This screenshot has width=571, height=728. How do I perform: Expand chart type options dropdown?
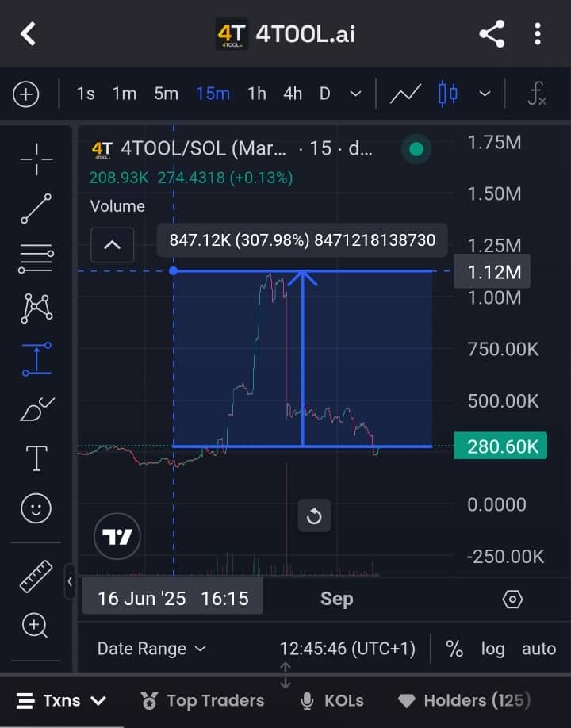click(x=485, y=94)
